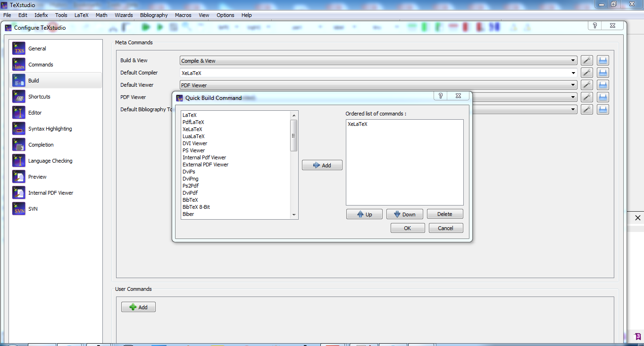
Task: Click the wrench icon for Default Bibliography Tool
Action: (586, 109)
